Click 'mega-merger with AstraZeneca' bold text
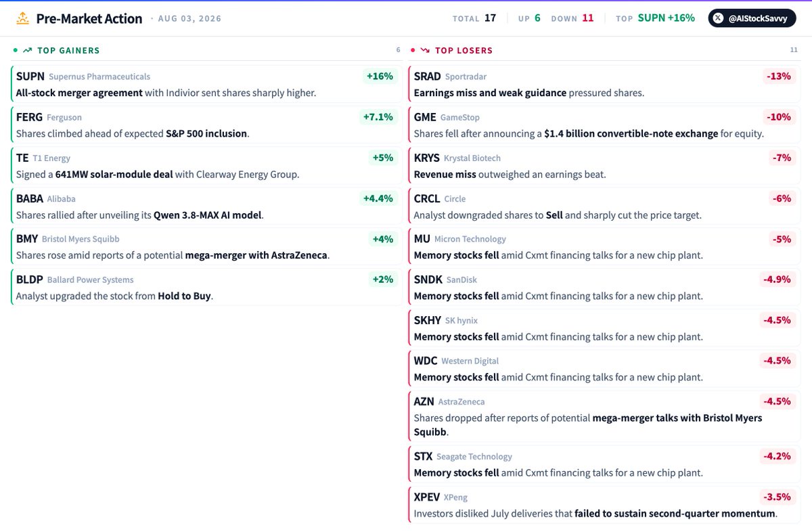Screen dimensions: 812x532 (256, 255)
